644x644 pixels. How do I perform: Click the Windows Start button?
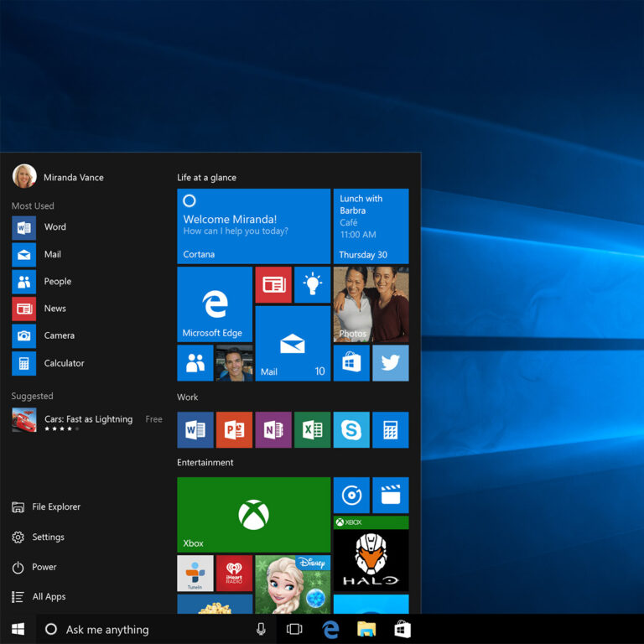pyautogui.click(x=18, y=629)
